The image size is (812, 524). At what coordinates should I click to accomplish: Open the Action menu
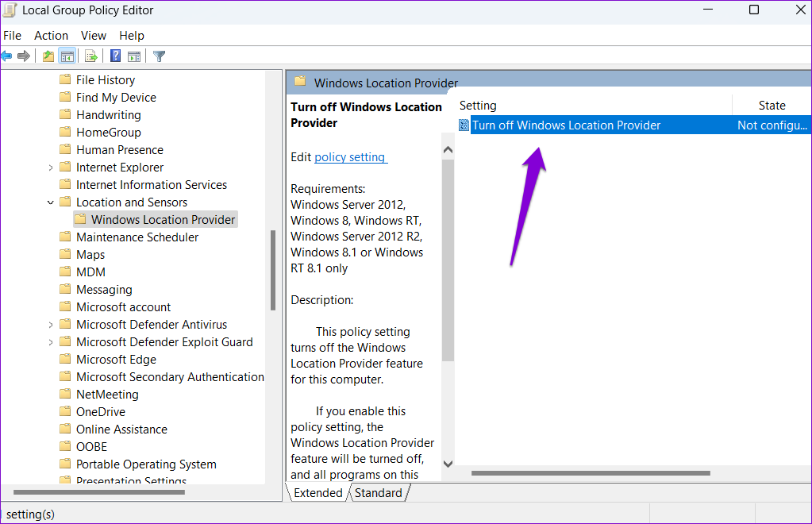pos(52,36)
